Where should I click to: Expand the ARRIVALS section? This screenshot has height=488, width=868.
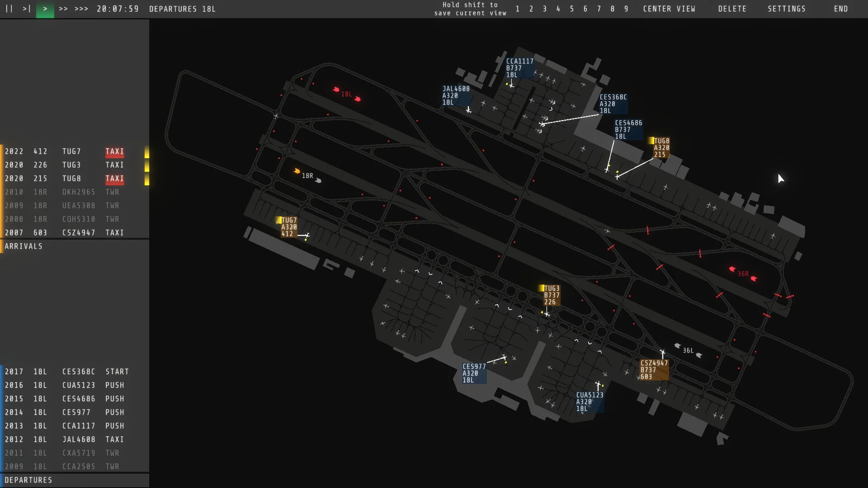pyautogui.click(x=24, y=246)
